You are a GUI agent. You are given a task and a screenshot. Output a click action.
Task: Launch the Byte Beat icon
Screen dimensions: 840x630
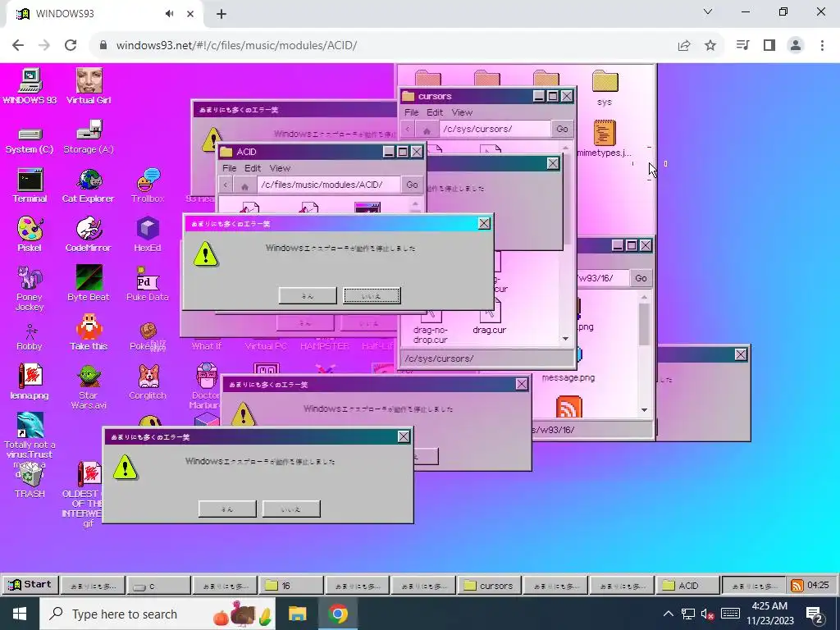pyautogui.click(x=89, y=283)
